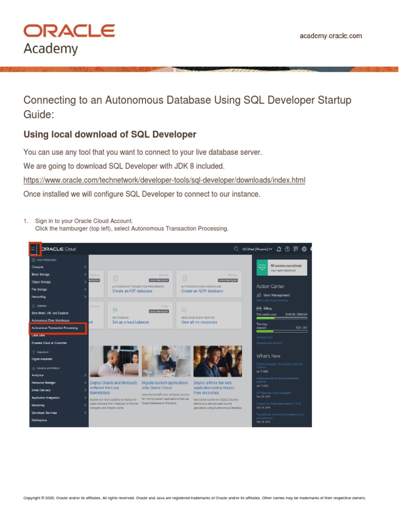Select Application Integration menu item
This screenshot has height=532, width=399.
46,397
